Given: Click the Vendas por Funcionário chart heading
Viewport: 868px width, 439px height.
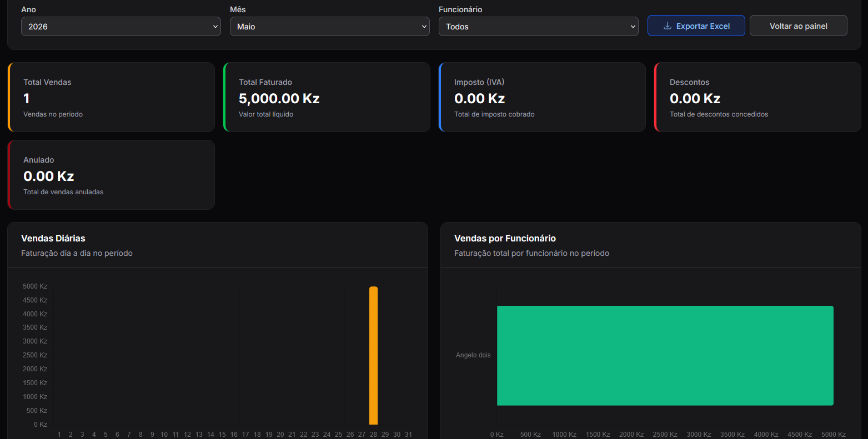Looking at the screenshot, I should [x=505, y=238].
